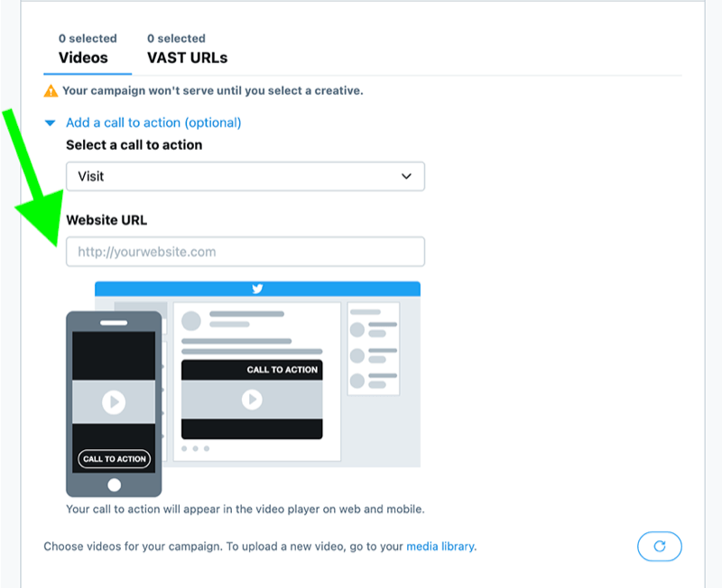Collapse the call to action triangle

[51, 123]
